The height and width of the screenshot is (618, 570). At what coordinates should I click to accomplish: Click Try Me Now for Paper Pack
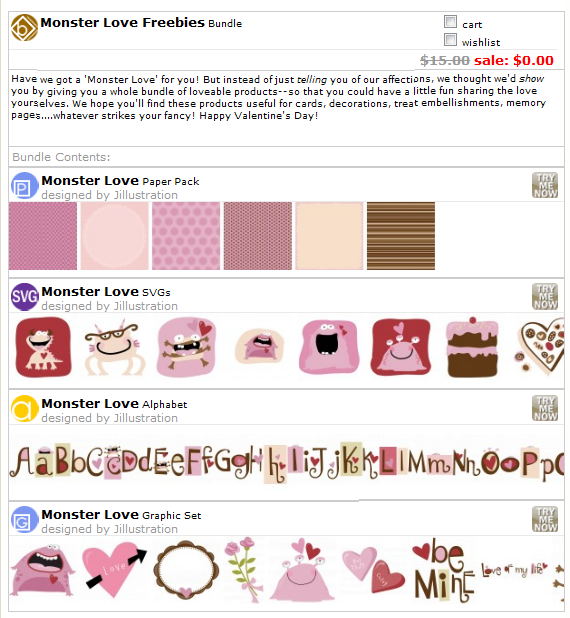[545, 185]
